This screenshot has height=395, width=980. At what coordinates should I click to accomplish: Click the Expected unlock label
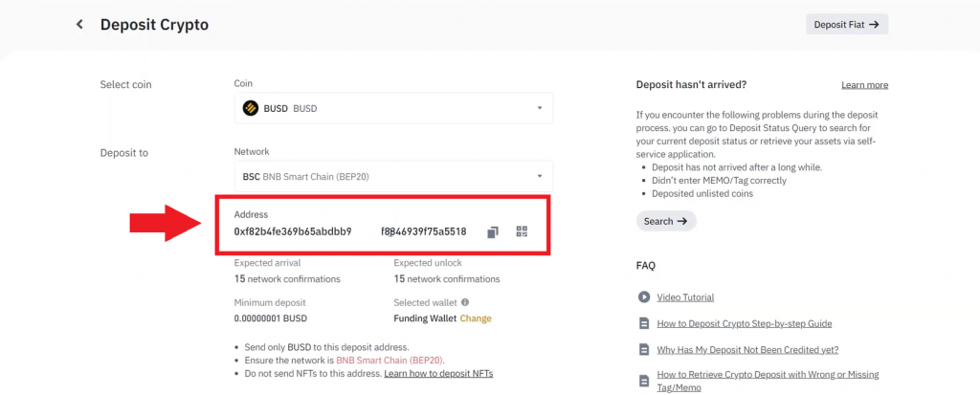tap(428, 263)
